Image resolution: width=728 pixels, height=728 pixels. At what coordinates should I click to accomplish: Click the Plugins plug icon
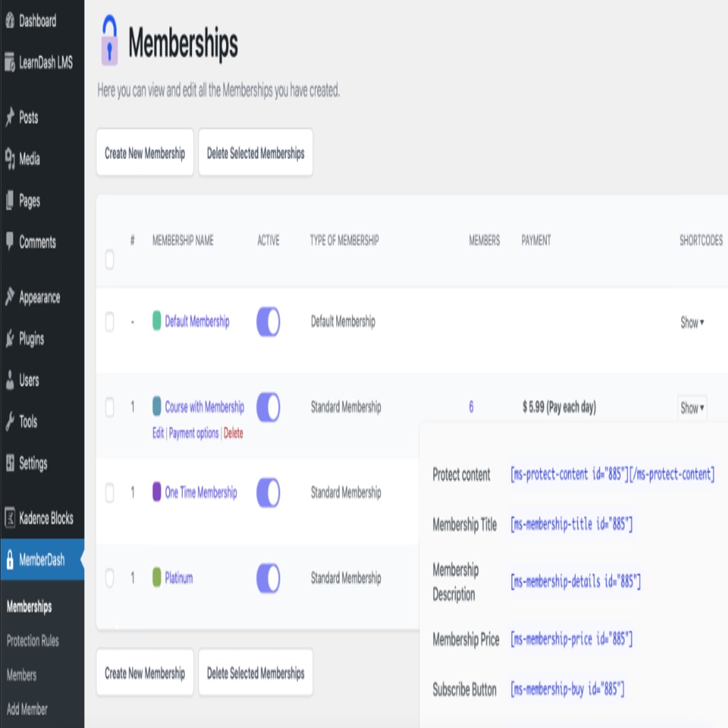pos(10,338)
